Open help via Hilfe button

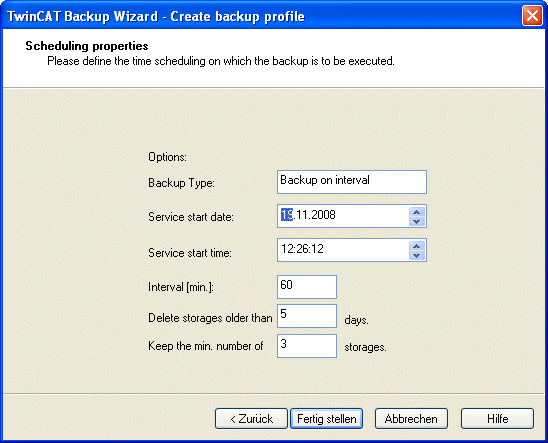tap(497, 418)
